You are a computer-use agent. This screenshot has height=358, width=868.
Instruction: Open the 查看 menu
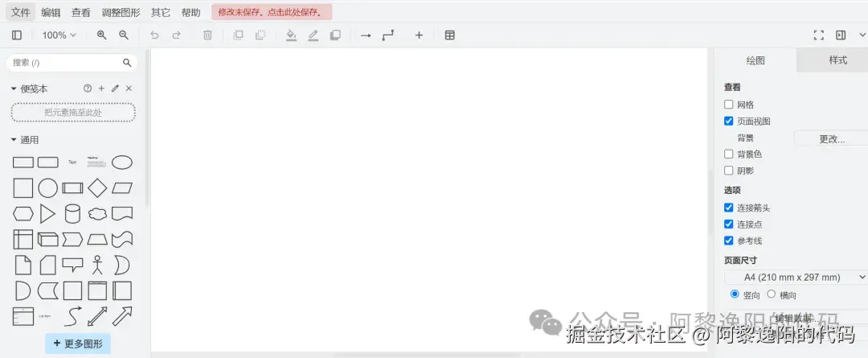[81, 12]
